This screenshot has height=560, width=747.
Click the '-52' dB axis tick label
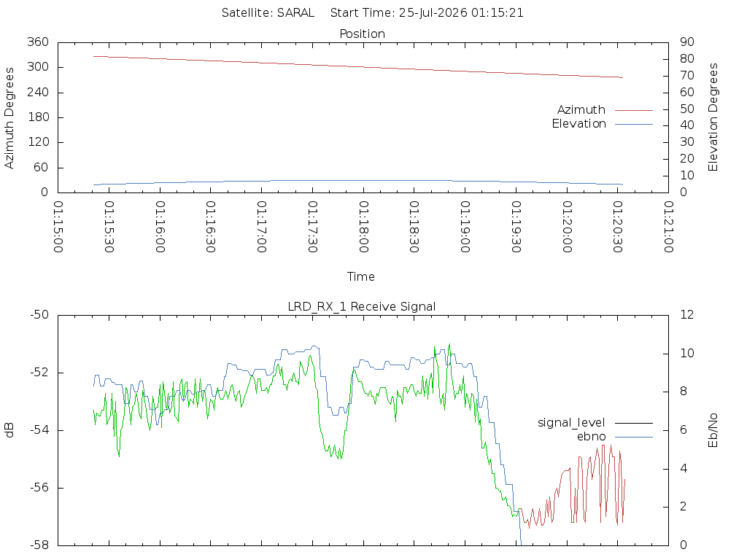(x=39, y=373)
